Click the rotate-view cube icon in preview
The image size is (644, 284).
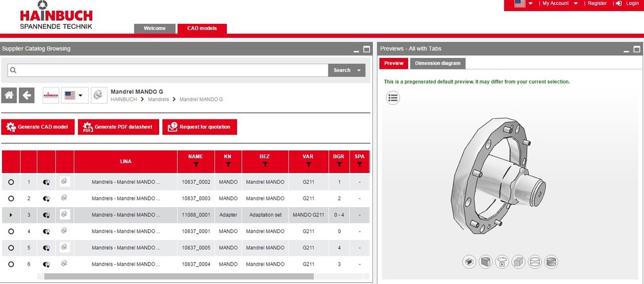(469, 262)
